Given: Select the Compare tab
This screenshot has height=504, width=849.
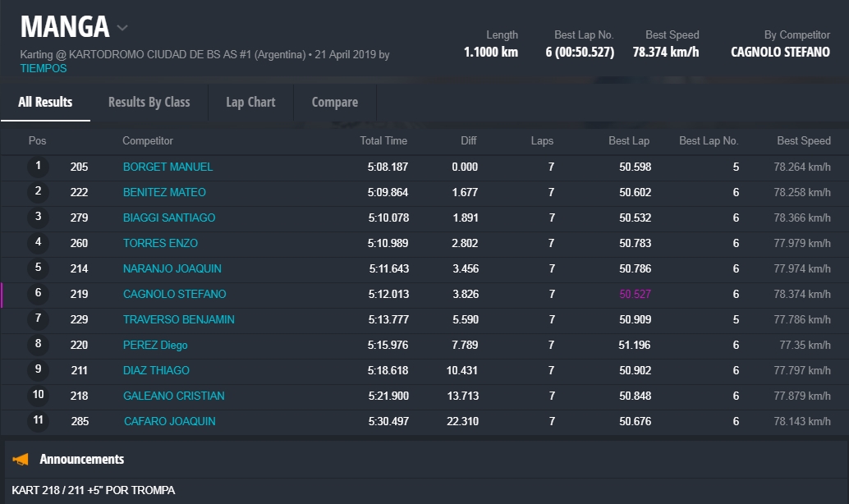Looking at the screenshot, I should click(334, 103).
